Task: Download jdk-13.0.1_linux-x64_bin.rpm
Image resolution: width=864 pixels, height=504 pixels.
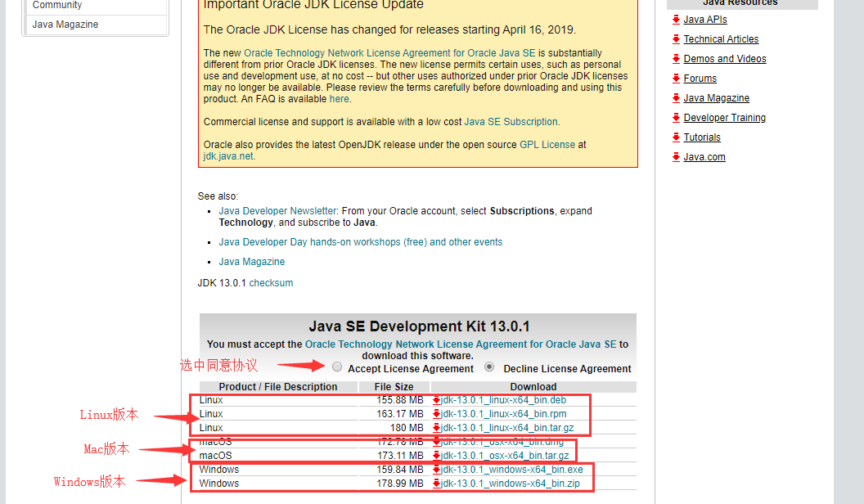Action: tap(504, 414)
